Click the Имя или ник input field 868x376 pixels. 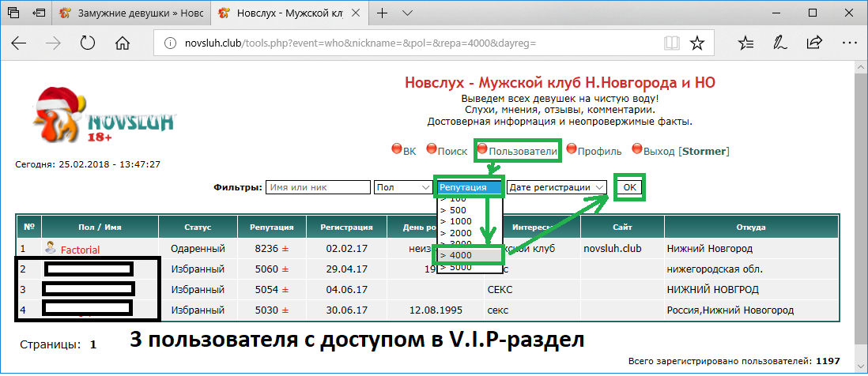point(318,187)
